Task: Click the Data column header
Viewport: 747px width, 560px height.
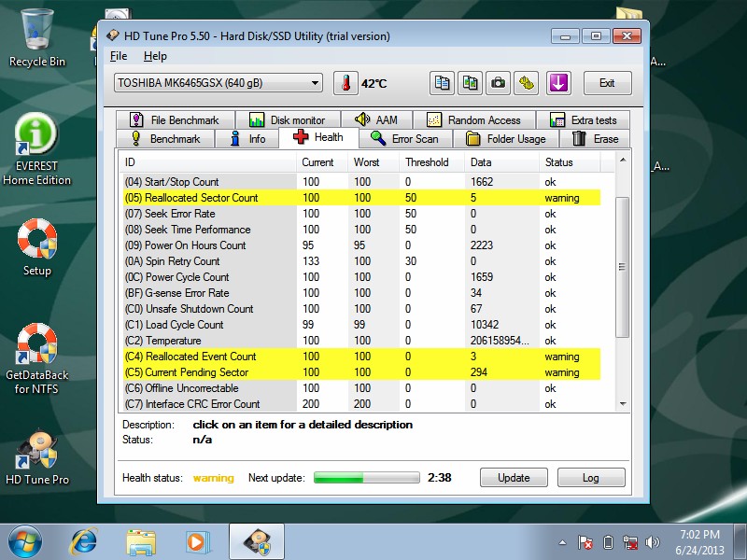Action: [501, 162]
